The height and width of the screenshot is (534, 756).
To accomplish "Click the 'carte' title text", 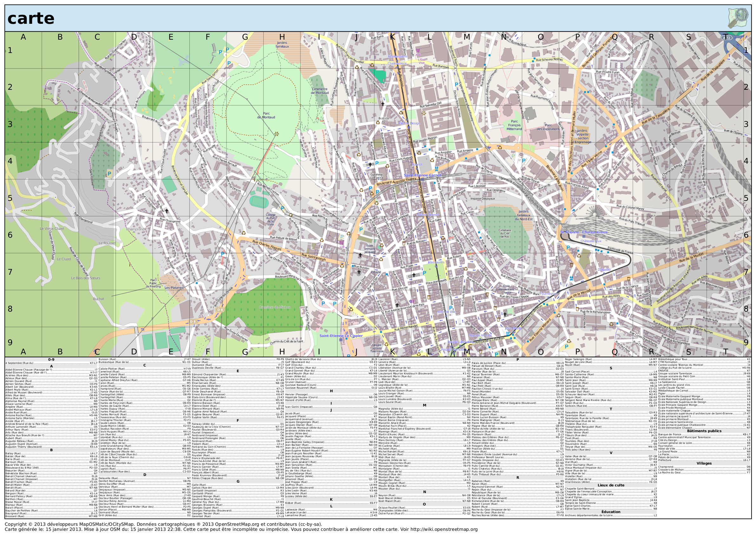I will tap(31, 18).
